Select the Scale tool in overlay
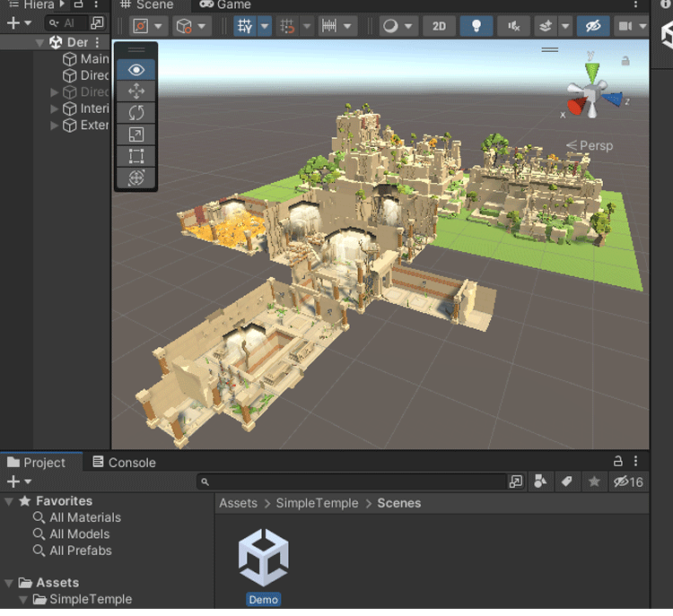673x616 pixels. coord(136,134)
